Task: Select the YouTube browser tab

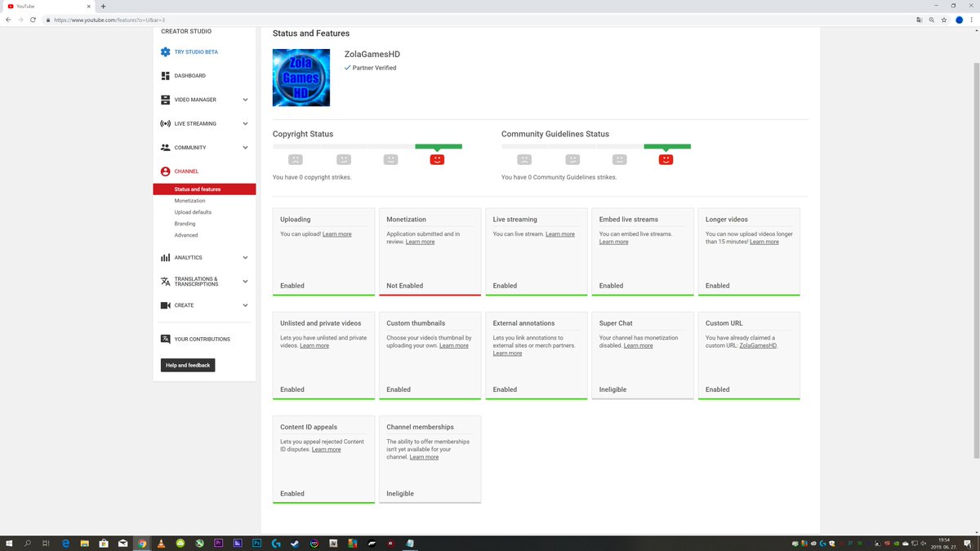Action: coord(49,6)
